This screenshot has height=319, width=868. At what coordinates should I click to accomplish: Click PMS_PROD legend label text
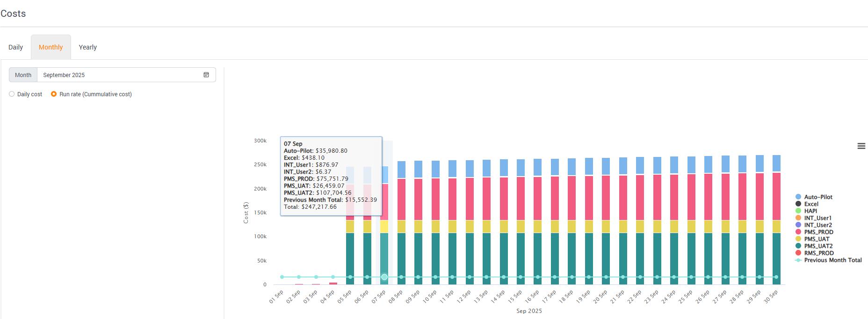pos(818,232)
